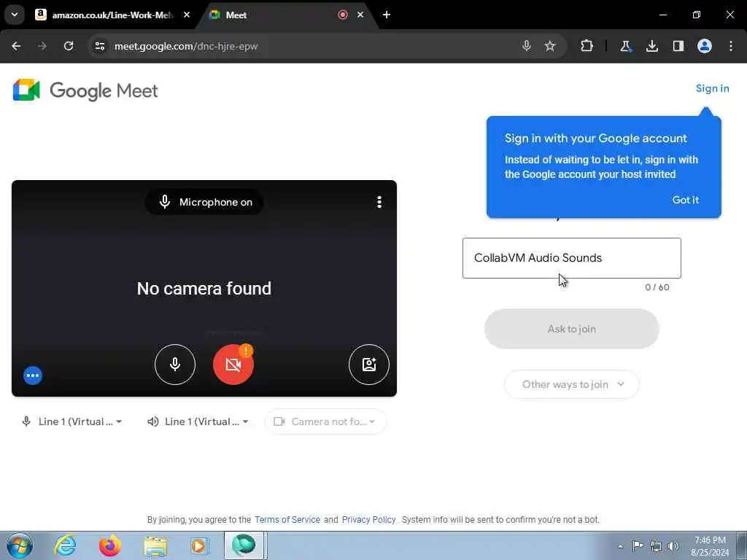Open the Chrome three-dot menu
The height and width of the screenshot is (560, 747).
click(731, 46)
